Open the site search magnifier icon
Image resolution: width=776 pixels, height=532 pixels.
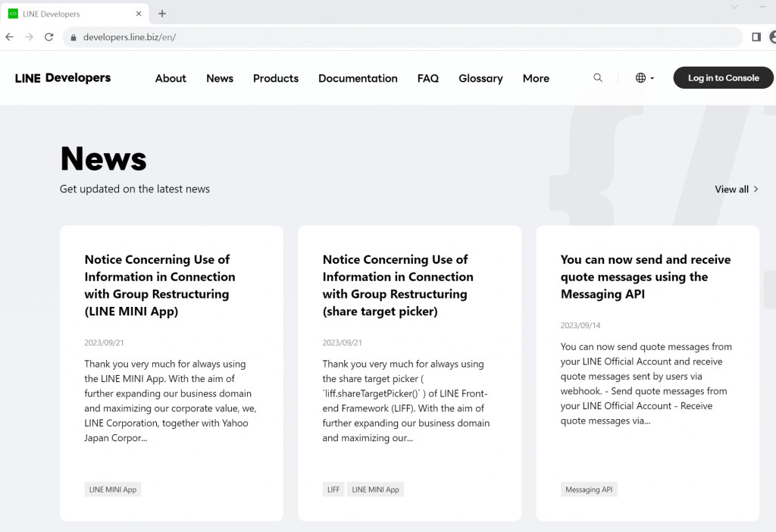point(598,78)
